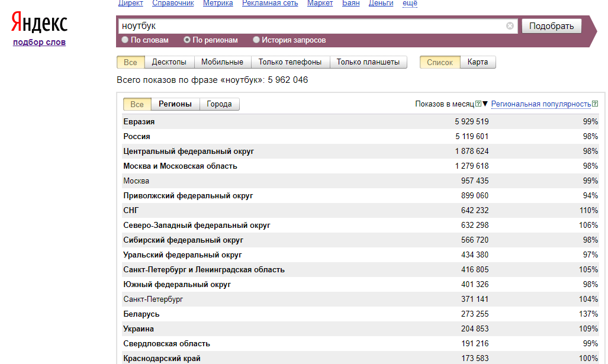Viewport: 608px width, 364px height.
Task: Click the sort arrow next to 'Показов в месяц'
Action: [x=485, y=104]
